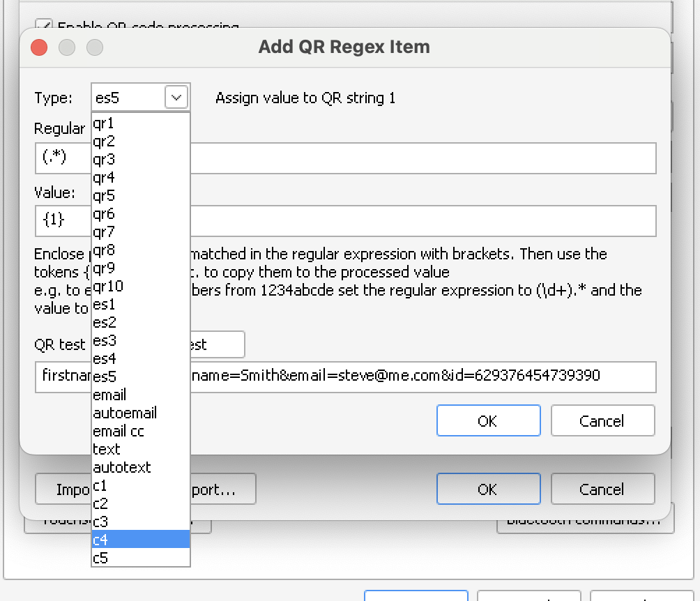Image resolution: width=700 pixels, height=601 pixels.
Task: Click into the Value text field
Action: tap(418, 221)
